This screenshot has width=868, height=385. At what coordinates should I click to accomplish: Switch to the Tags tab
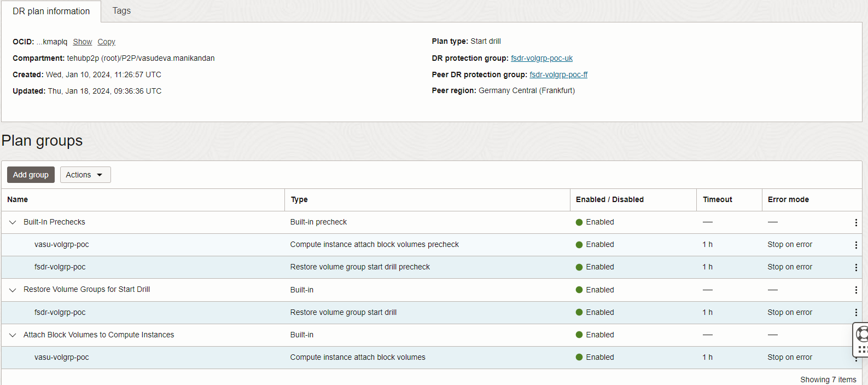click(x=121, y=11)
